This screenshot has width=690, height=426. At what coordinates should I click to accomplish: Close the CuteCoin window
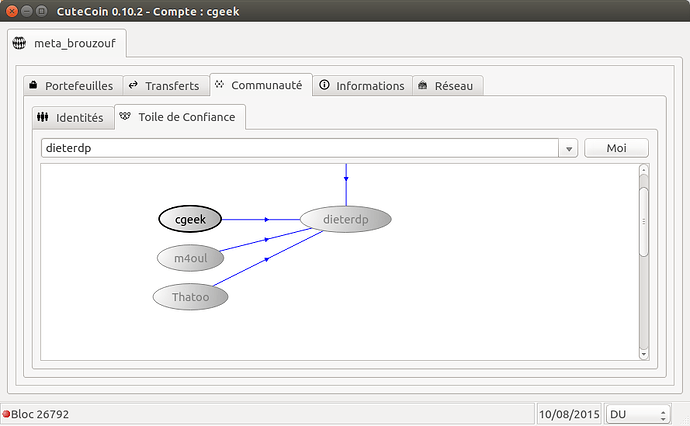(12, 11)
